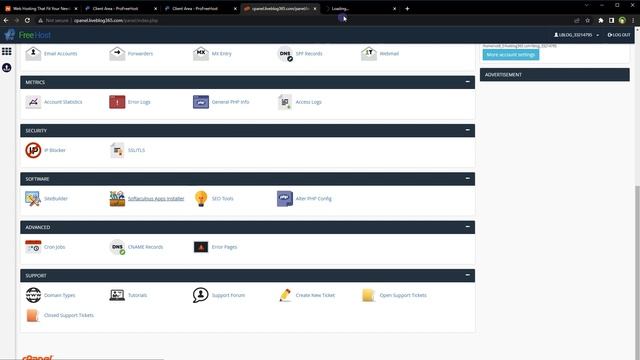
Task: Open the IP Blocker icon
Action: (33, 150)
